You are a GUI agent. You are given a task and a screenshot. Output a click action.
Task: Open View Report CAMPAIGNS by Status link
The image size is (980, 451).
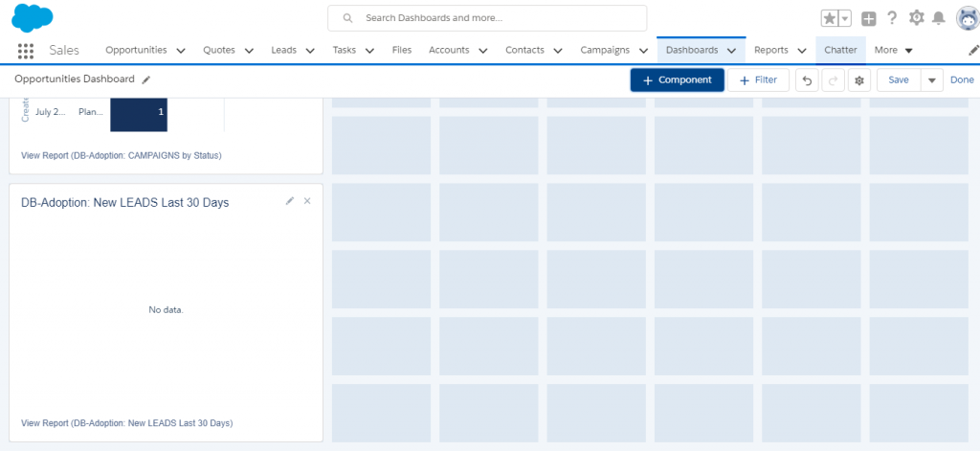pos(122,155)
